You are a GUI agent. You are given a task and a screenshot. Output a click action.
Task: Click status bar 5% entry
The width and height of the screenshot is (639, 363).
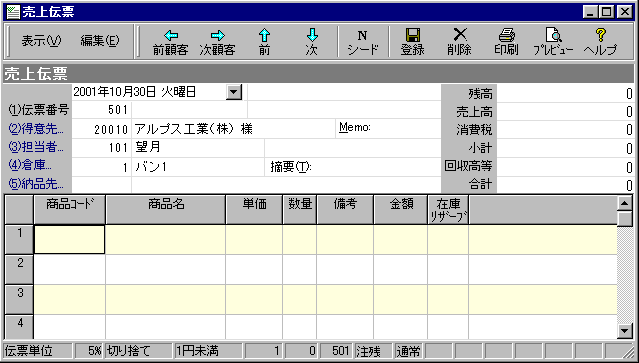(x=89, y=351)
